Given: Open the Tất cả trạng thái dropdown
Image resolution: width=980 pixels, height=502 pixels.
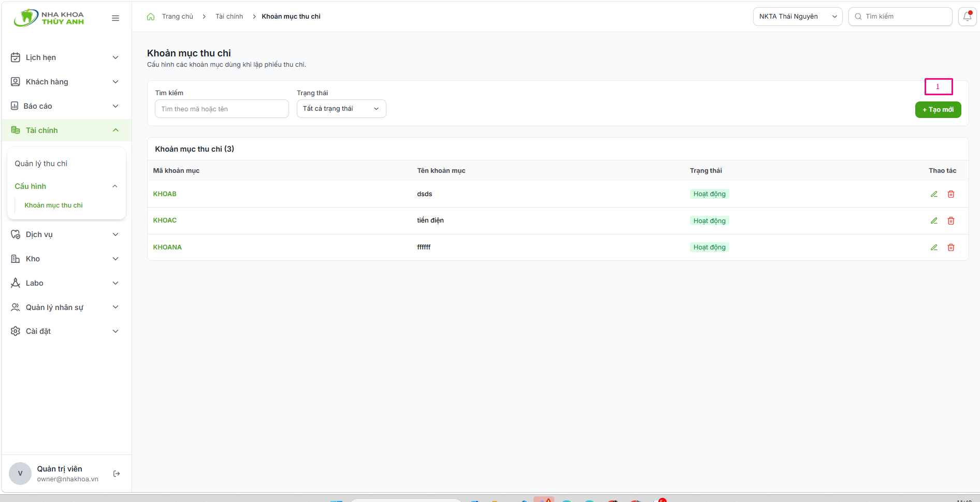Looking at the screenshot, I should [x=341, y=109].
